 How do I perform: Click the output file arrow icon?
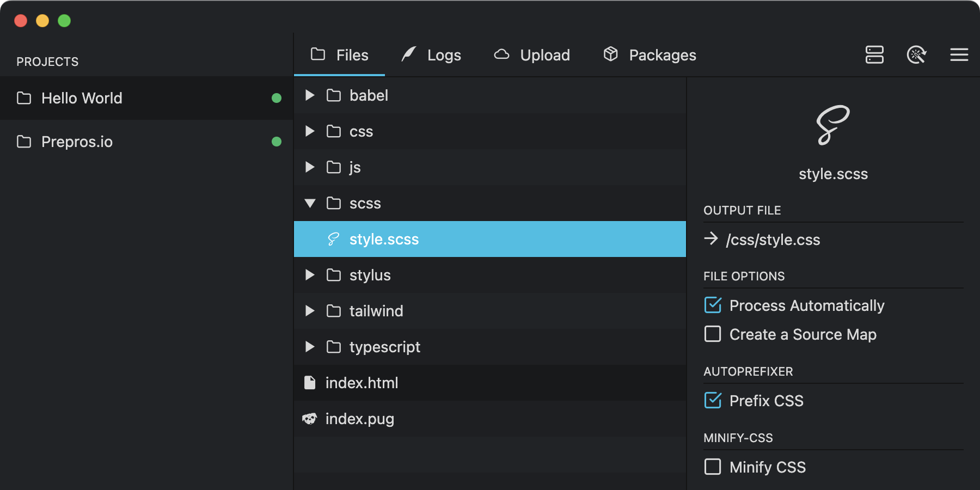[711, 239]
